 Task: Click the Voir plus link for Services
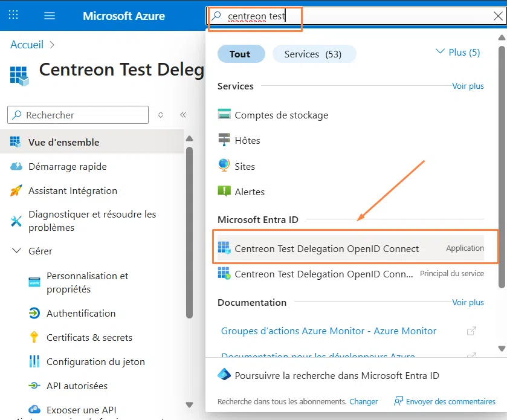pyautogui.click(x=468, y=86)
